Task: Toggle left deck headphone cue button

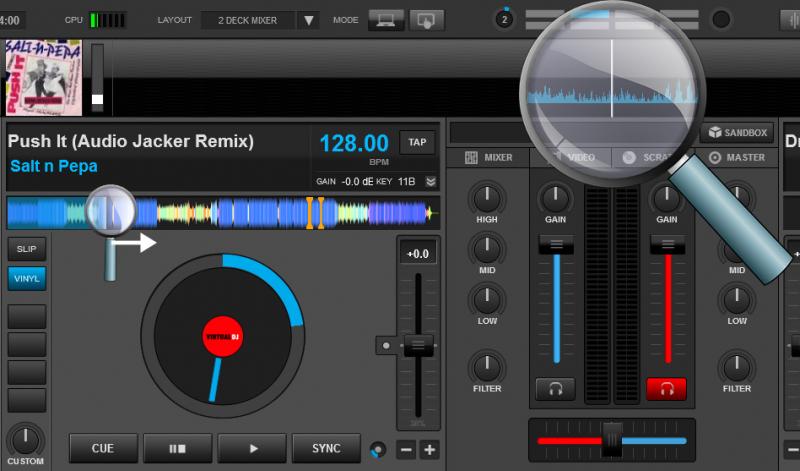Action: click(x=556, y=389)
